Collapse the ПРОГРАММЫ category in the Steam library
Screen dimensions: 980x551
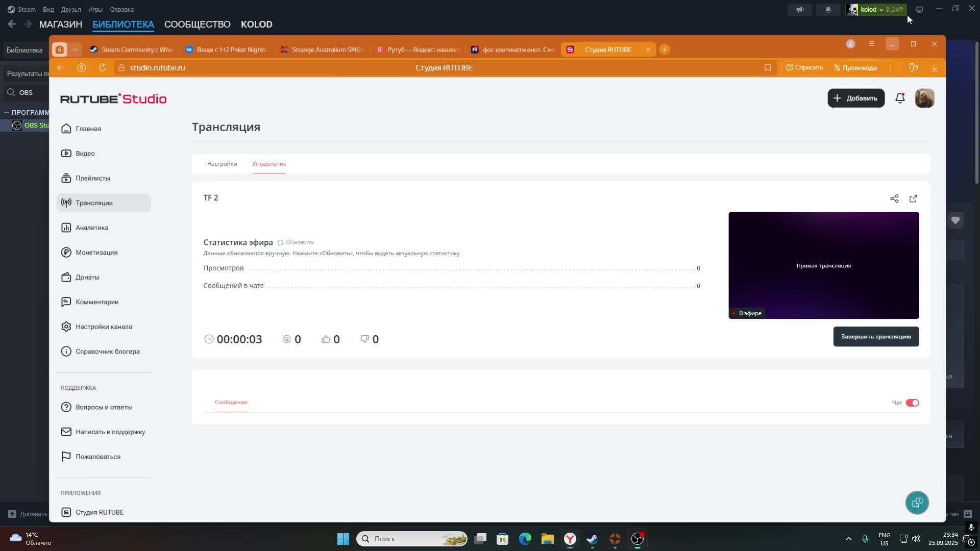(x=7, y=112)
